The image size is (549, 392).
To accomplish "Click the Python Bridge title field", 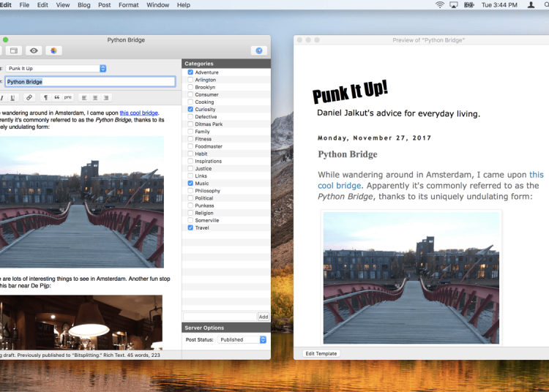I will tap(90, 82).
